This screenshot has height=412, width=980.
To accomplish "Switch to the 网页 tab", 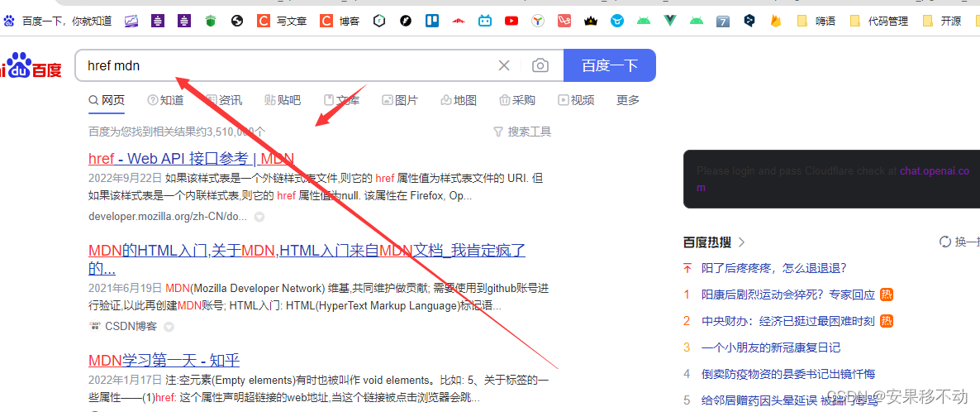I will [107, 100].
